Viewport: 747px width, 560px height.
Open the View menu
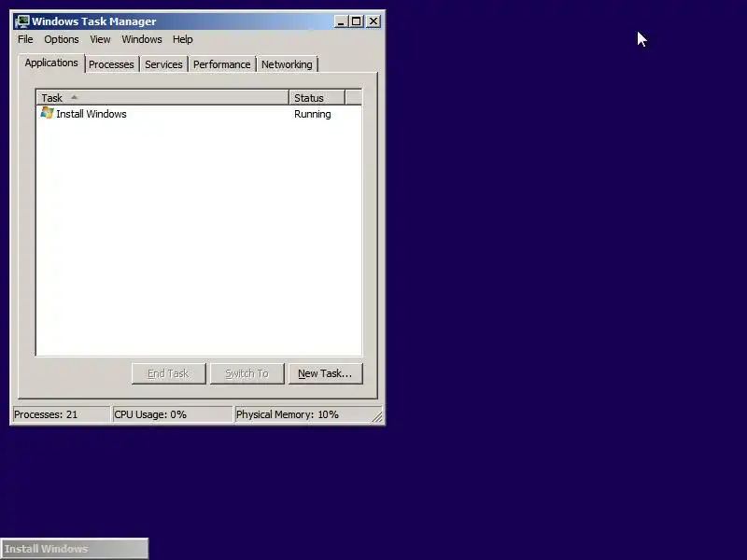point(100,39)
